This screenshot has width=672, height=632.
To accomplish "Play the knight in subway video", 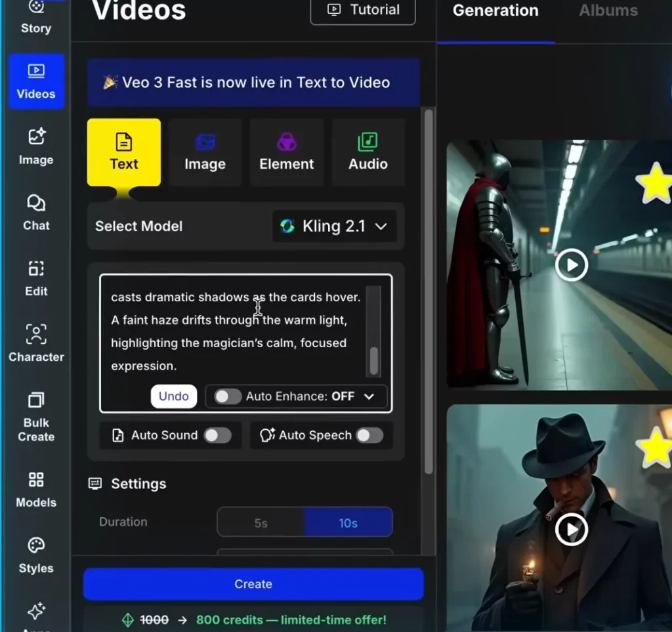I will pos(571,265).
